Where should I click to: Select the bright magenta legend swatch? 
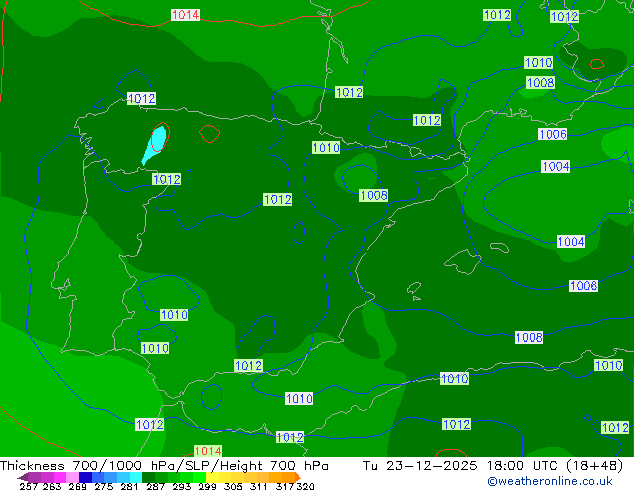[60, 477]
